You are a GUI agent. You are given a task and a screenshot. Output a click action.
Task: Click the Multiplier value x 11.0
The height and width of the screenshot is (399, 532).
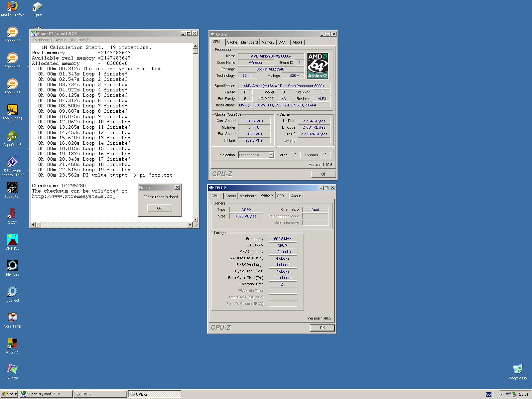(x=254, y=128)
